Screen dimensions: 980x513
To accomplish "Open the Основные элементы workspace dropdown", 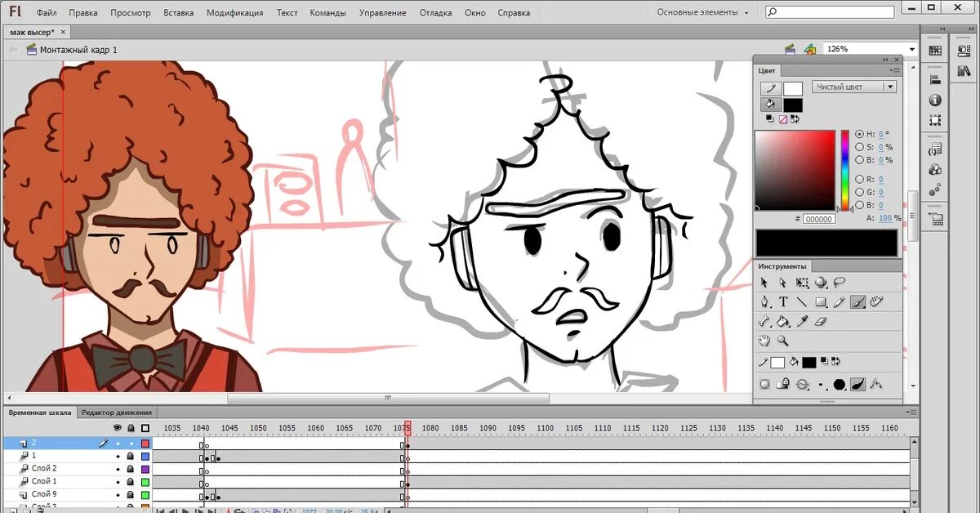I will pos(702,12).
